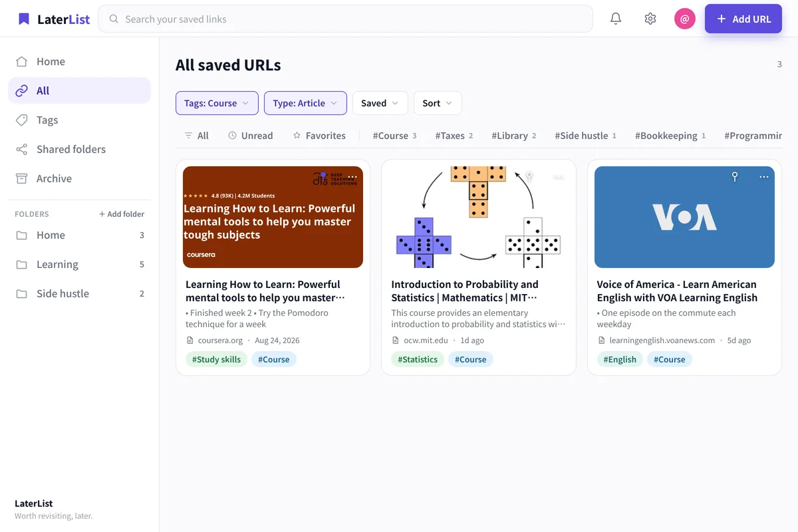The height and width of the screenshot is (532, 798).
Task: Open the VOA logo thumbnail
Action: pyautogui.click(x=684, y=217)
